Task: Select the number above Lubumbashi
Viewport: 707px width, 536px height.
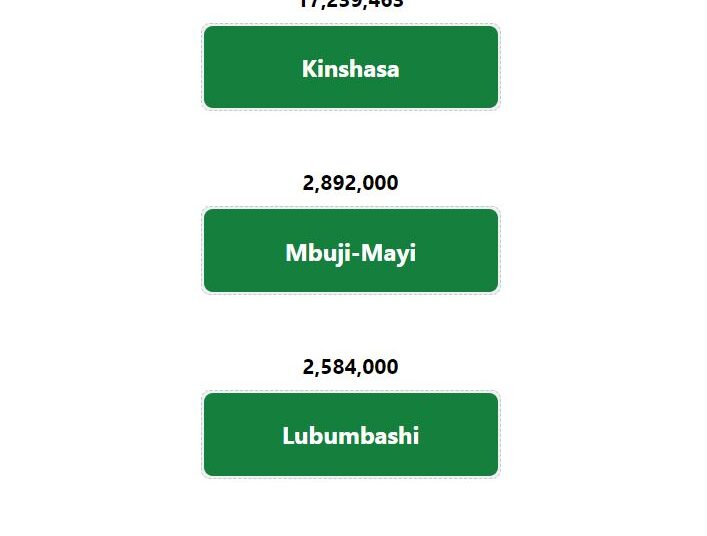Action: coord(350,367)
